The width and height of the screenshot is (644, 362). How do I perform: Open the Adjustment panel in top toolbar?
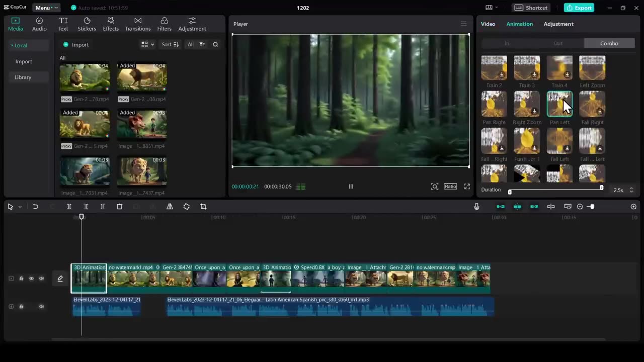192,24
